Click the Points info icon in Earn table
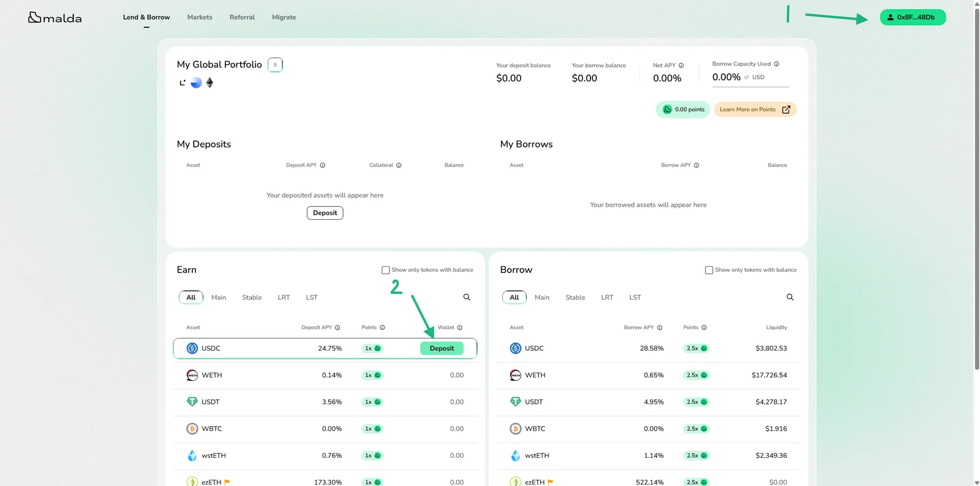980x486 pixels. 382,327
